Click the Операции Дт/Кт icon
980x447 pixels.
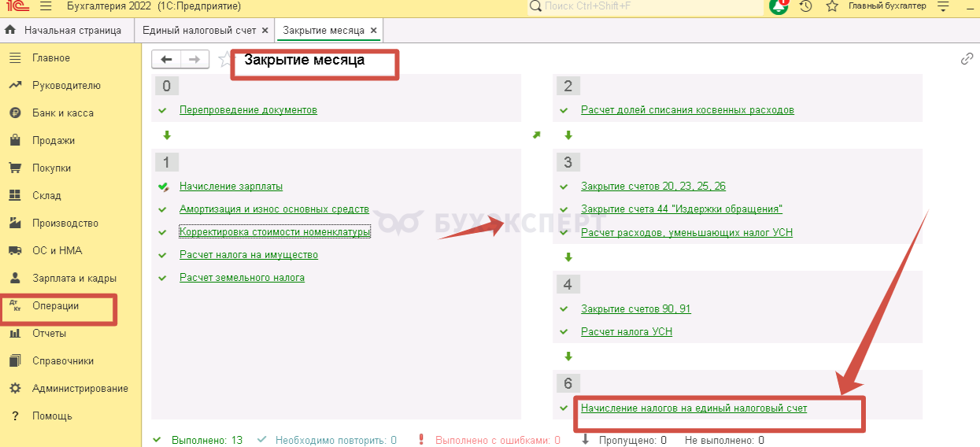coord(14,306)
